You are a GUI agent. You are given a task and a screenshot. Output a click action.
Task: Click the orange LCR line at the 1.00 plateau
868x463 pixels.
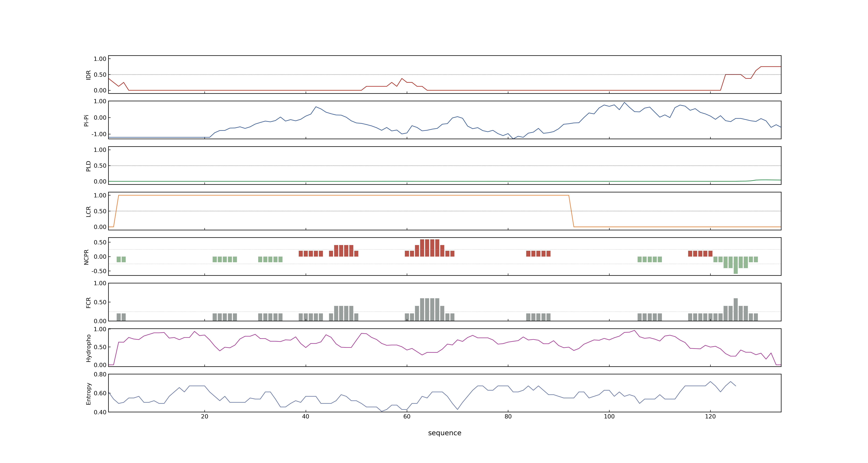[344, 195]
